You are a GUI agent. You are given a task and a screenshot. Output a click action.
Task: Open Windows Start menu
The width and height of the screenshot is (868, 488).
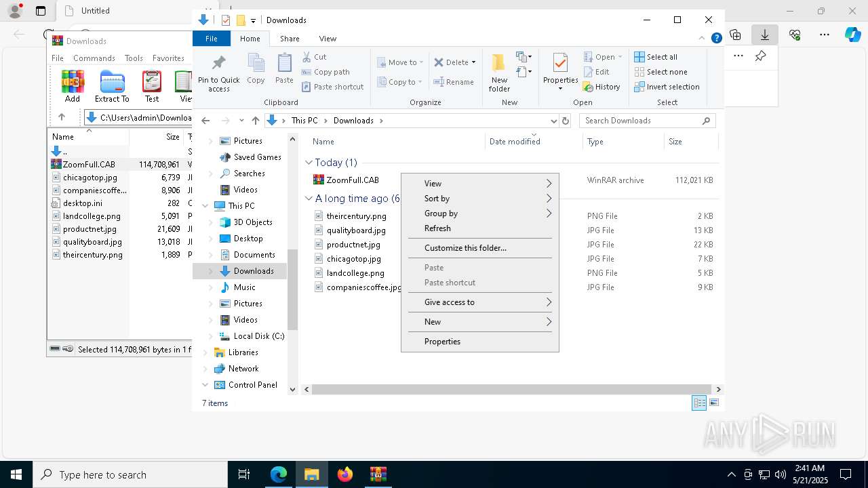coord(16,474)
